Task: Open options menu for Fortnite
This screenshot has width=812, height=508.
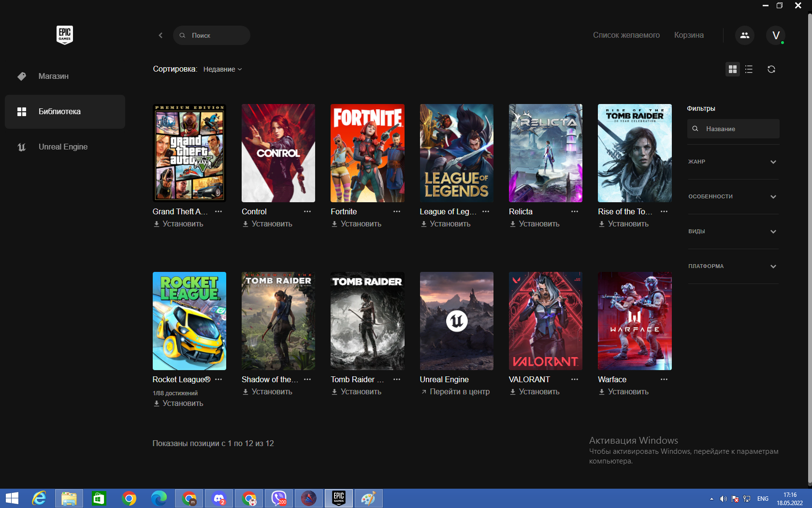Action: tap(397, 211)
